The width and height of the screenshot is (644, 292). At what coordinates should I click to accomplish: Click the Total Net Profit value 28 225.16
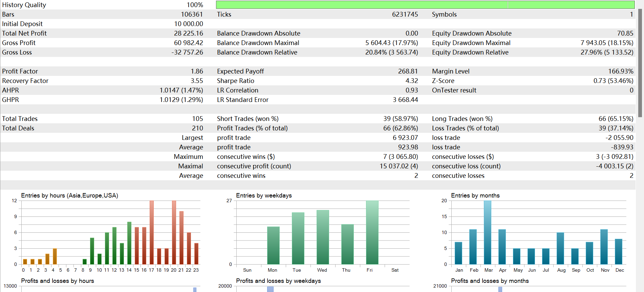pyautogui.click(x=189, y=33)
